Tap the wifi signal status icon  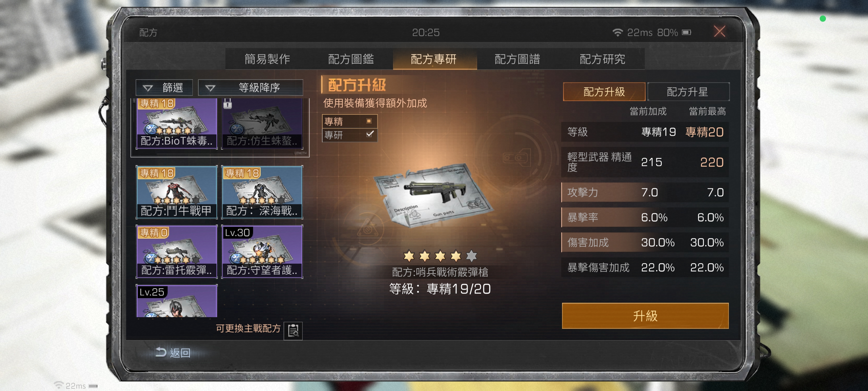pos(617,32)
